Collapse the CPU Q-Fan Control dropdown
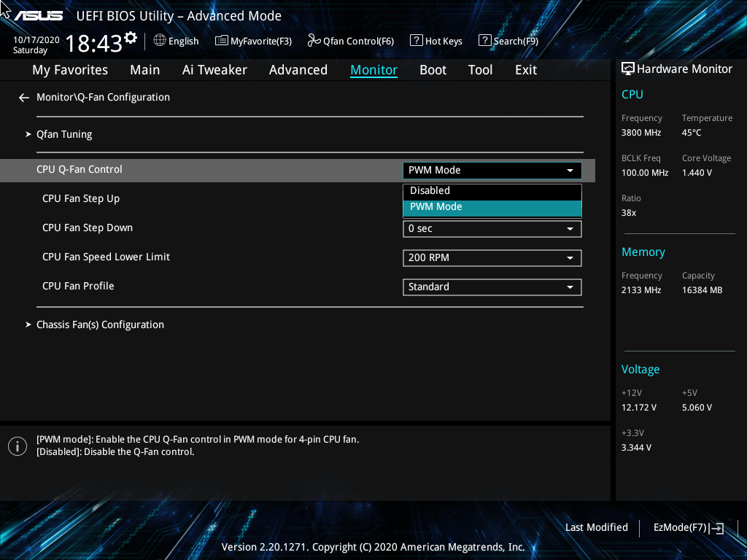Image resolution: width=747 pixels, height=560 pixels. pos(492,171)
